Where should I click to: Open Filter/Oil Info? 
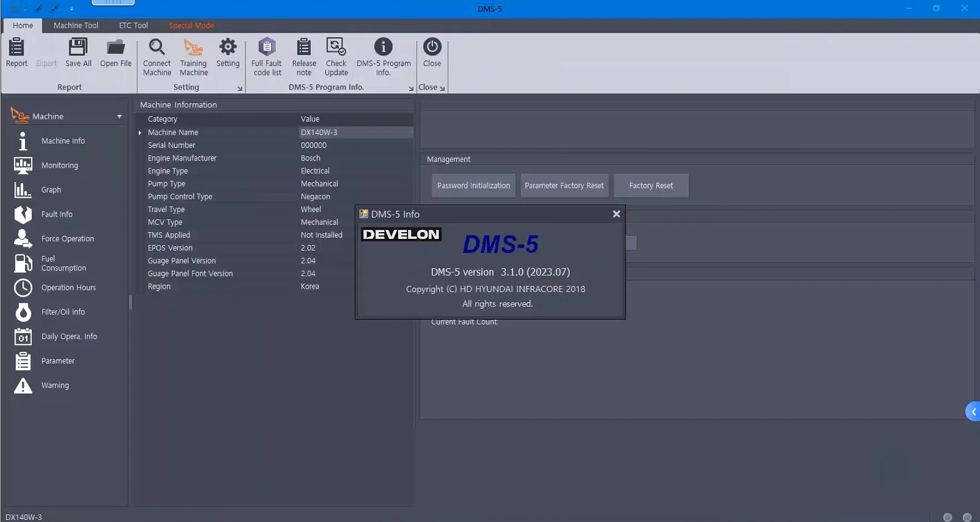click(x=63, y=312)
